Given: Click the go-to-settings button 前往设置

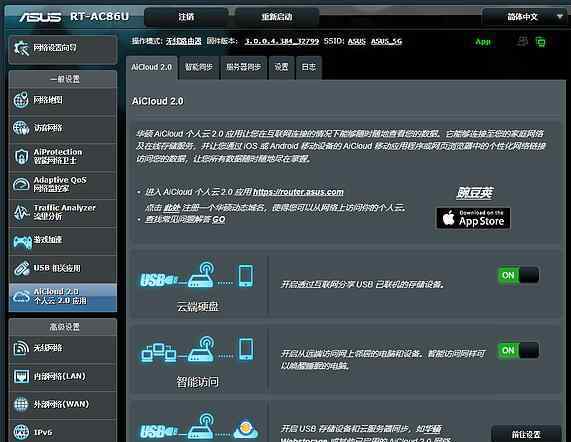Looking at the screenshot, I should [x=526, y=434].
